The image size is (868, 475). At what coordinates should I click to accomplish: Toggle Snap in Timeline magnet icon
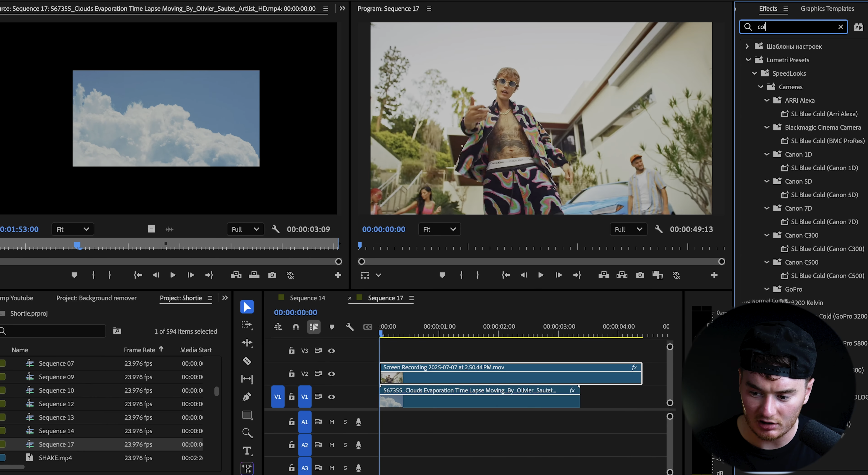tap(296, 327)
